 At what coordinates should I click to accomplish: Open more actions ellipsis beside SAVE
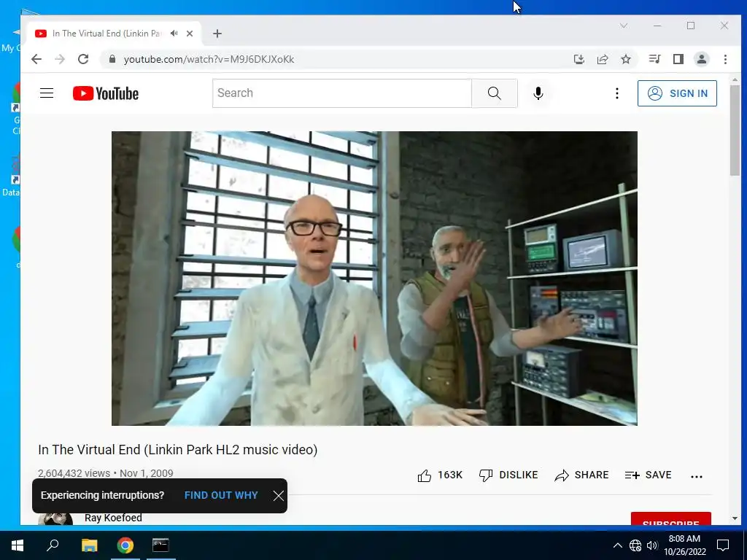tap(697, 476)
